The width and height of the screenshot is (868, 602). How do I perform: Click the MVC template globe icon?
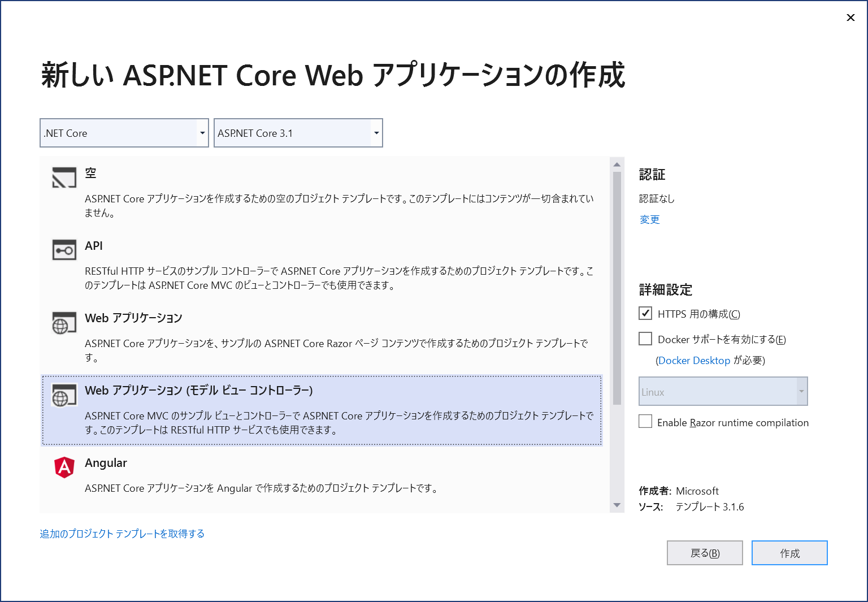(64, 395)
